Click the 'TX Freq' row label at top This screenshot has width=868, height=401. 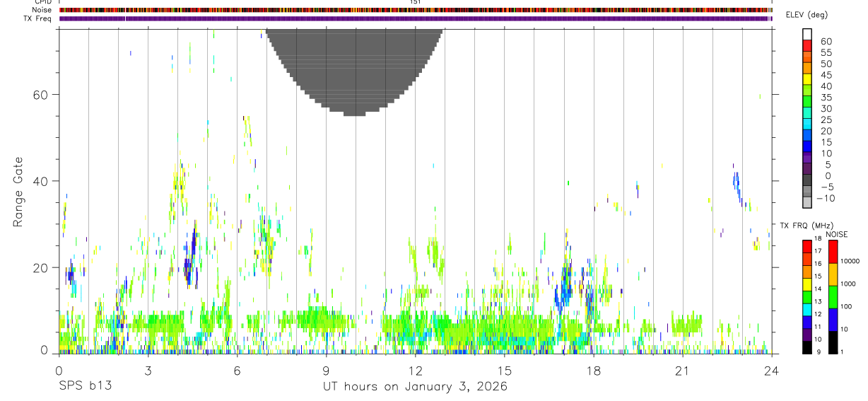[39, 18]
